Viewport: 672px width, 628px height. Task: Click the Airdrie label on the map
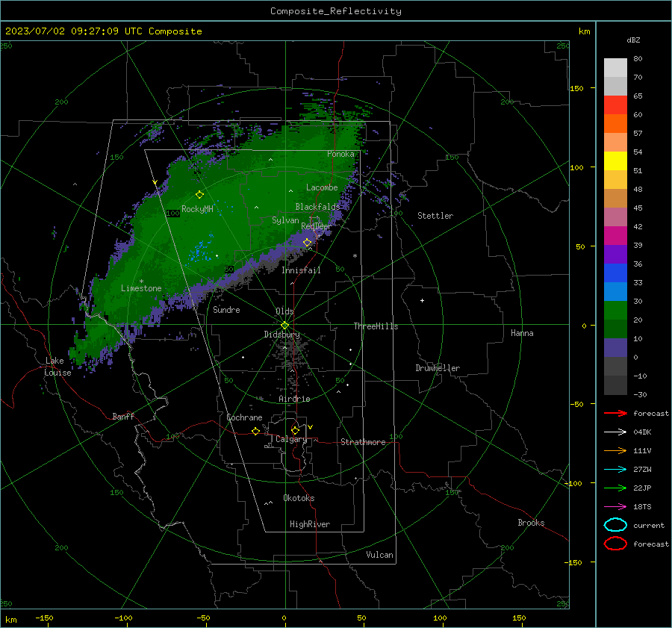tap(294, 399)
